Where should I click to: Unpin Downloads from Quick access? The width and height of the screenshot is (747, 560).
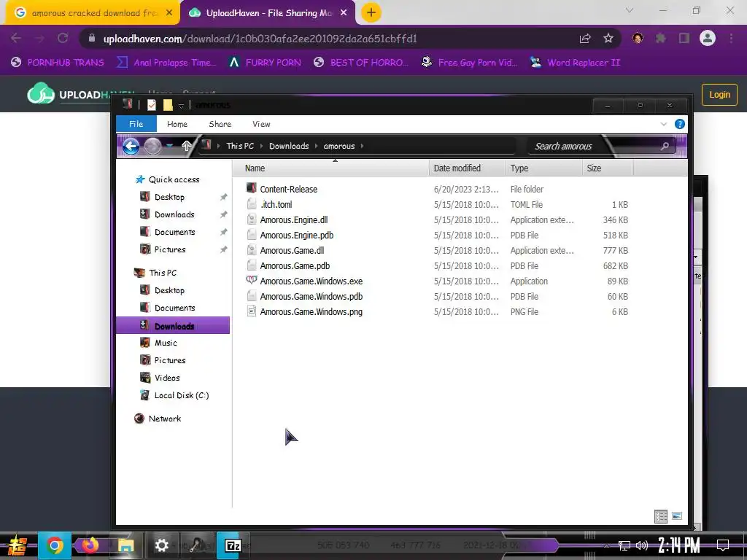click(x=223, y=215)
